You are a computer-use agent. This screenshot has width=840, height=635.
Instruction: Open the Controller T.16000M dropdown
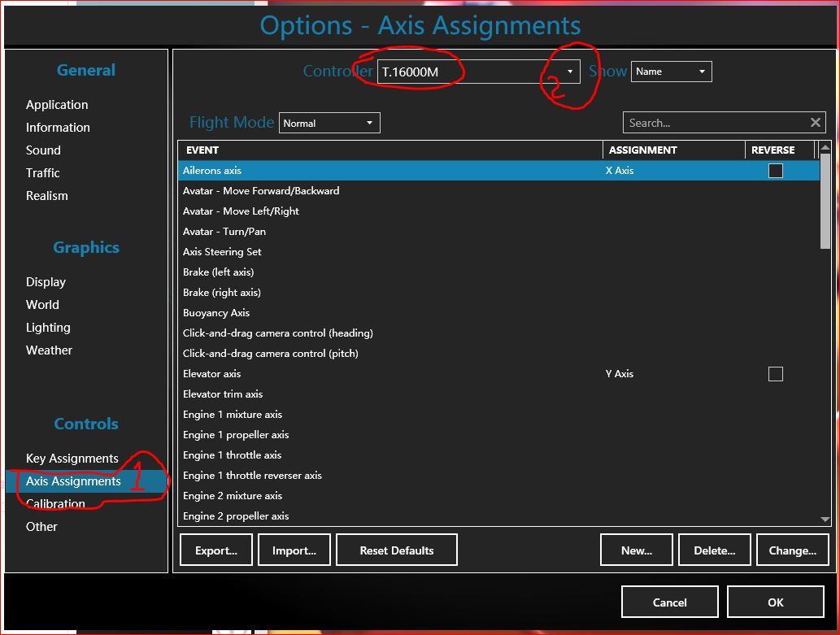(x=479, y=72)
